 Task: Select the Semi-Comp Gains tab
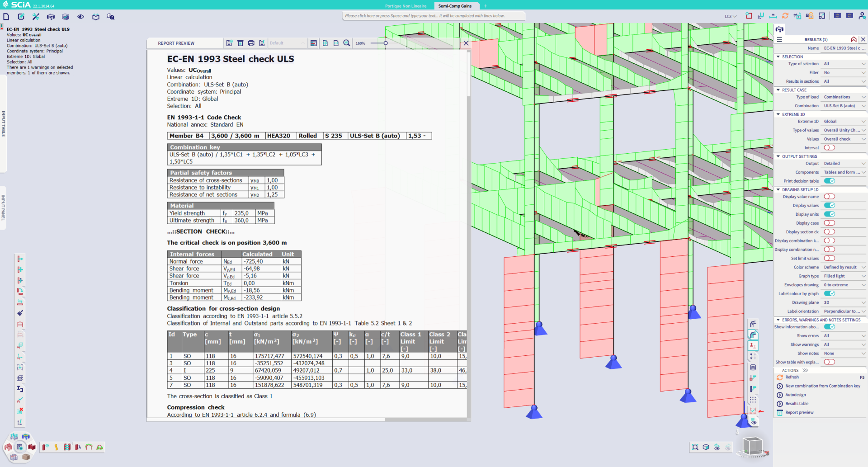[x=456, y=6]
